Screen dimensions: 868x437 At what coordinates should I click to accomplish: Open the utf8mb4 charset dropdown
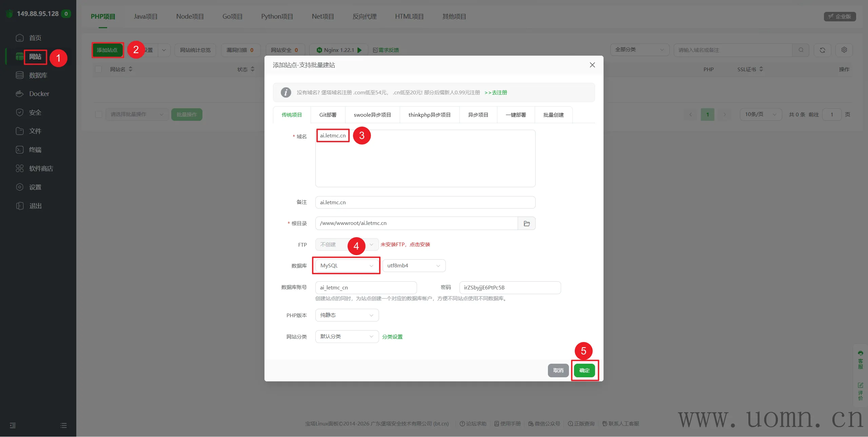click(x=414, y=266)
